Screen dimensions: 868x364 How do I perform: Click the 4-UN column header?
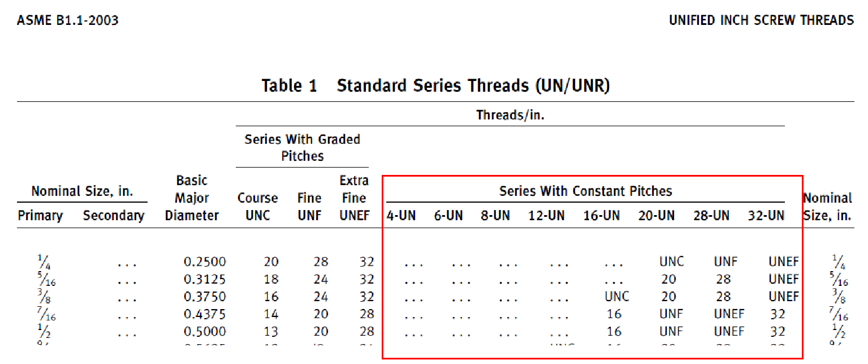coord(401,216)
